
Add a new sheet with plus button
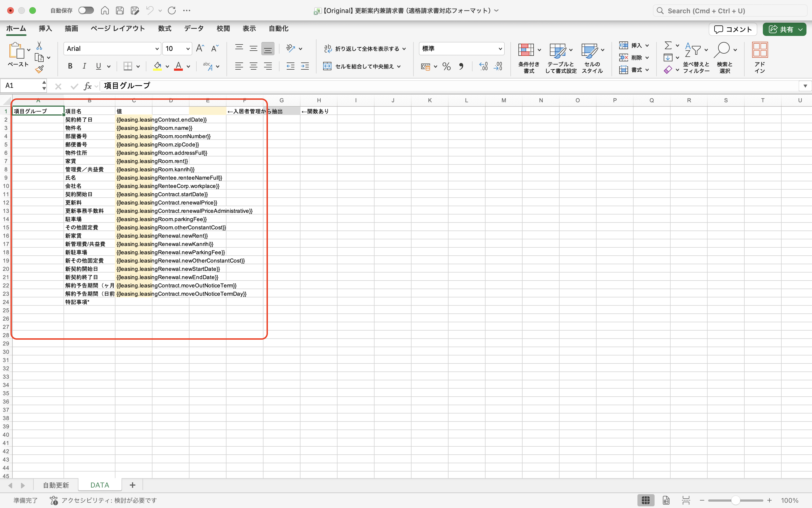[133, 485]
